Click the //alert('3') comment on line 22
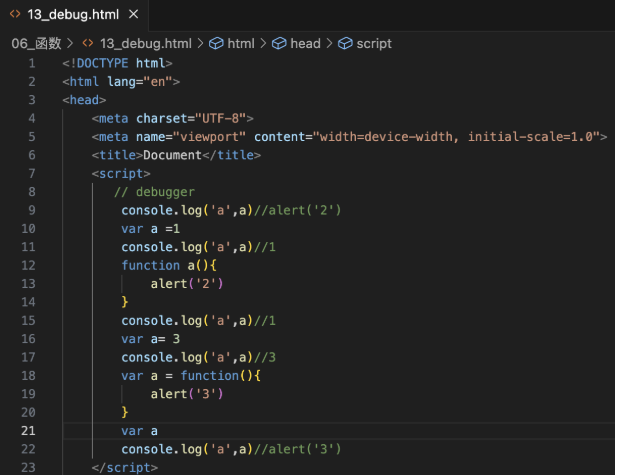 click(x=297, y=449)
